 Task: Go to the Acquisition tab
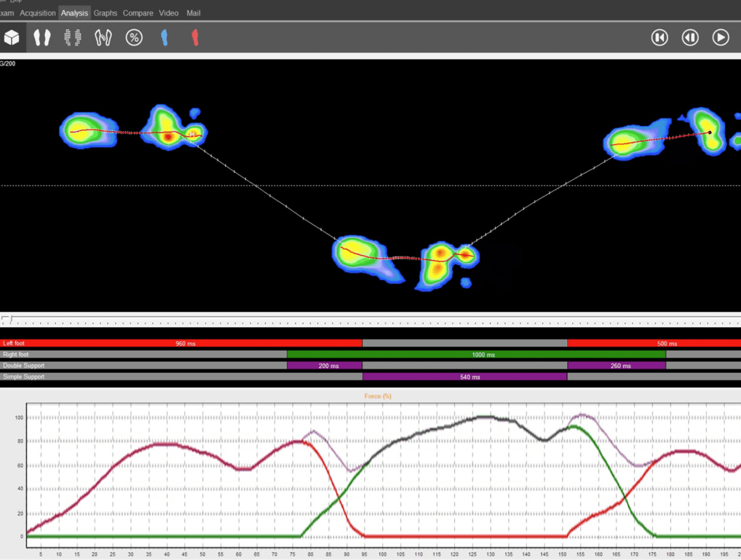pyautogui.click(x=38, y=13)
